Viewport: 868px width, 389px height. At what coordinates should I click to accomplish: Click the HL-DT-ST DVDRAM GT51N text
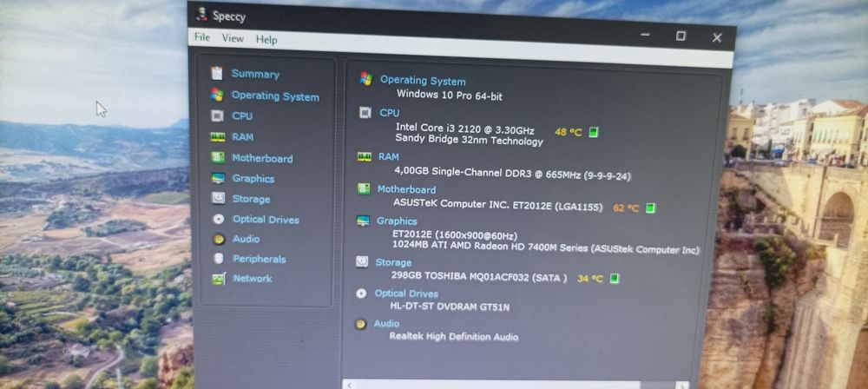click(x=450, y=306)
